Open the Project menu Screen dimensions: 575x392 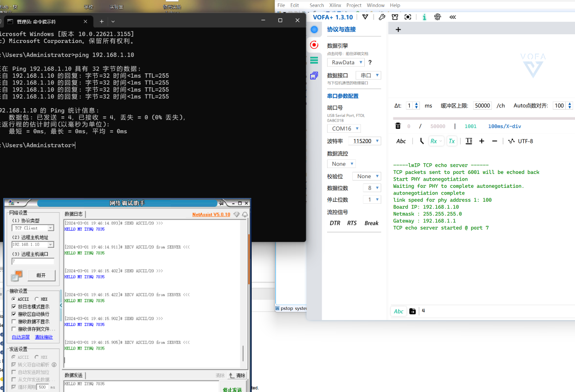click(354, 5)
